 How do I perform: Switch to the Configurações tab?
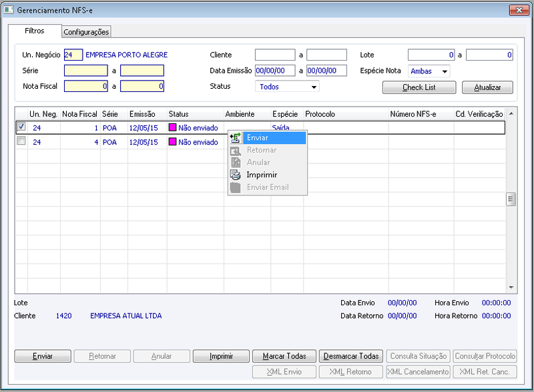pyautogui.click(x=86, y=32)
